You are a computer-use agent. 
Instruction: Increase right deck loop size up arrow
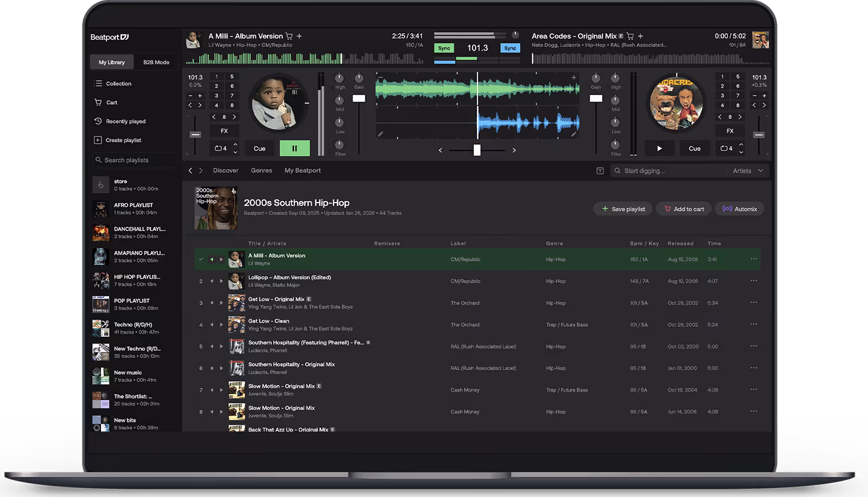pyautogui.click(x=741, y=145)
